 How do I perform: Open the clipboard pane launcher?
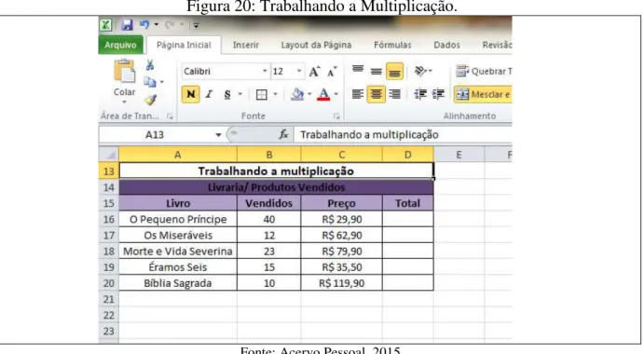[x=170, y=116]
